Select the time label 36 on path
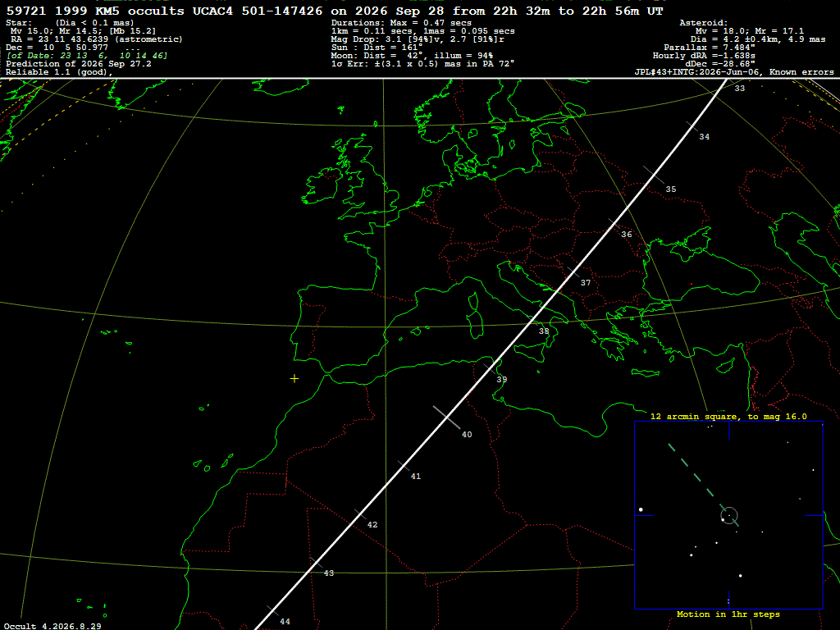 point(626,234)
